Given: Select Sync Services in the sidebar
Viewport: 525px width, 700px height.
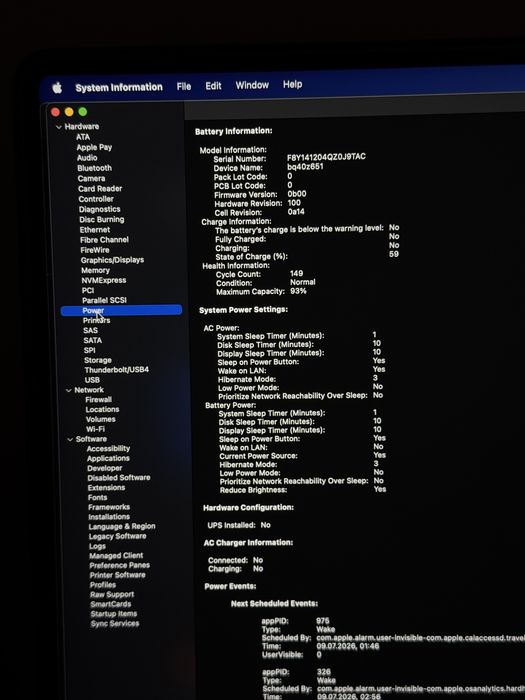Looking at the screenshot, I should pyautogui.click(x=115, y=624).
